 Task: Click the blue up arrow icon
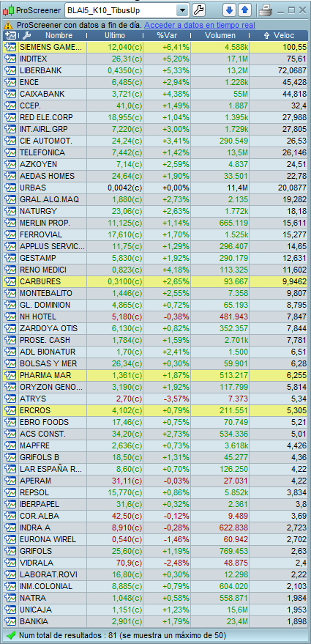click(244, 10)
